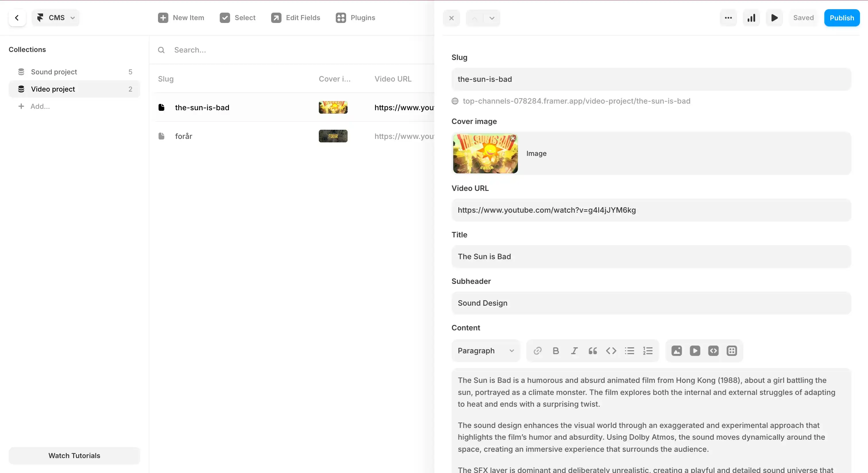Click the Bold formatting icon
The image size is (868, 473).
pyautogui.click(x=556, y=351)
